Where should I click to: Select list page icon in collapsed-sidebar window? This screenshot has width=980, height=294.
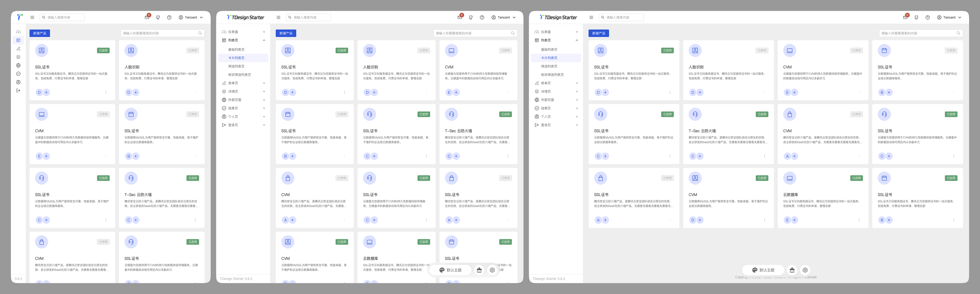pos(18,40)
